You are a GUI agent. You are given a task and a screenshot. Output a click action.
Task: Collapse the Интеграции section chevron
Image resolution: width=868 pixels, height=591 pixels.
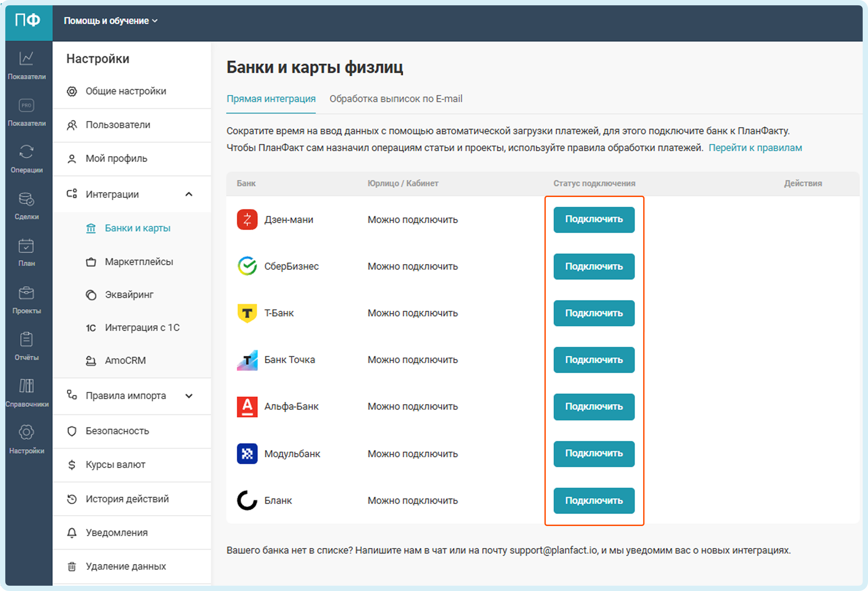[x=189, y=194]
